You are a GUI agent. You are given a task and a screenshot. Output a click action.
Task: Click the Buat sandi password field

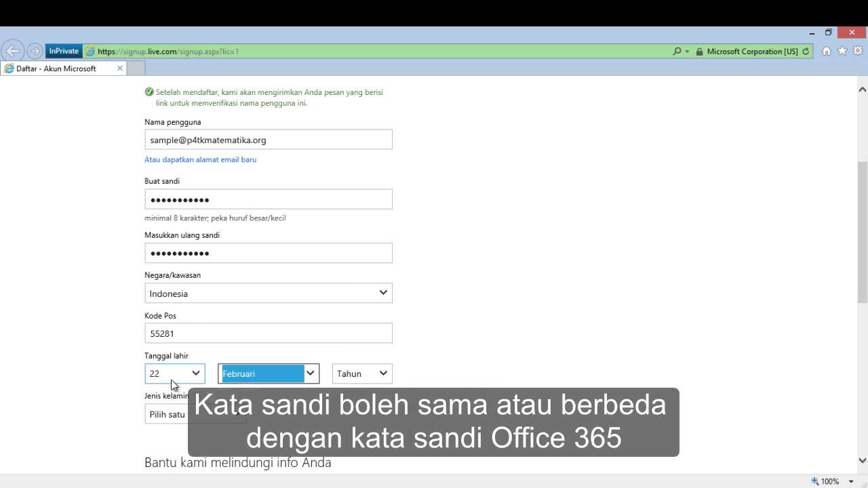(269, 199)
